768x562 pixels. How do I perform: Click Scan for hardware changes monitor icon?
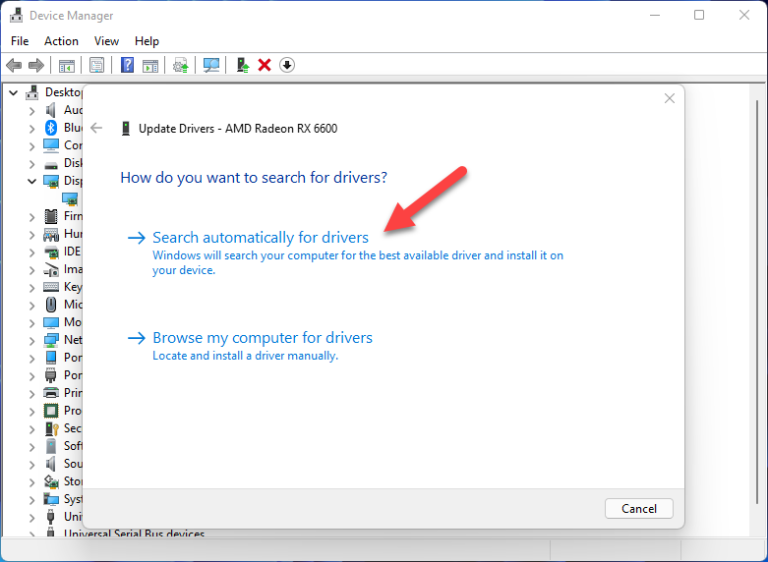pyautogui.click(x=211, y=65)
